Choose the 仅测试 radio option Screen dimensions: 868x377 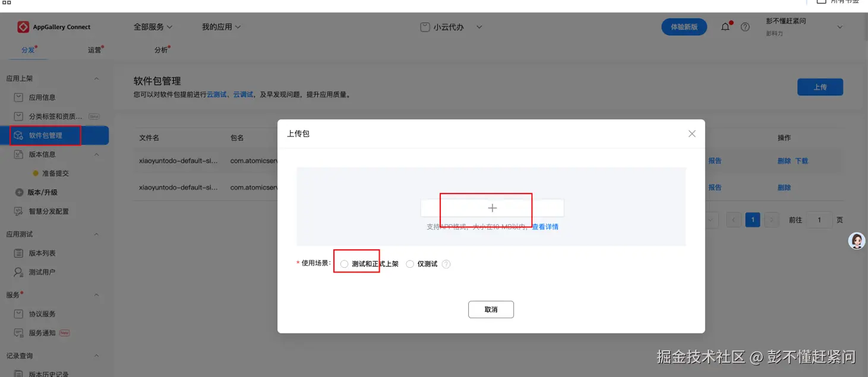pos(410,264)
